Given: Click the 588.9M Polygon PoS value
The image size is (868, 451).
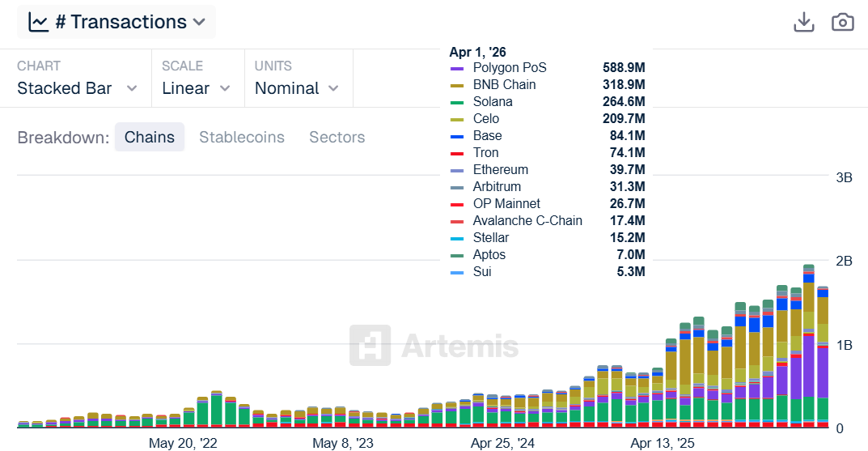Looking at the screenshot, I should (x=624, y=67).
